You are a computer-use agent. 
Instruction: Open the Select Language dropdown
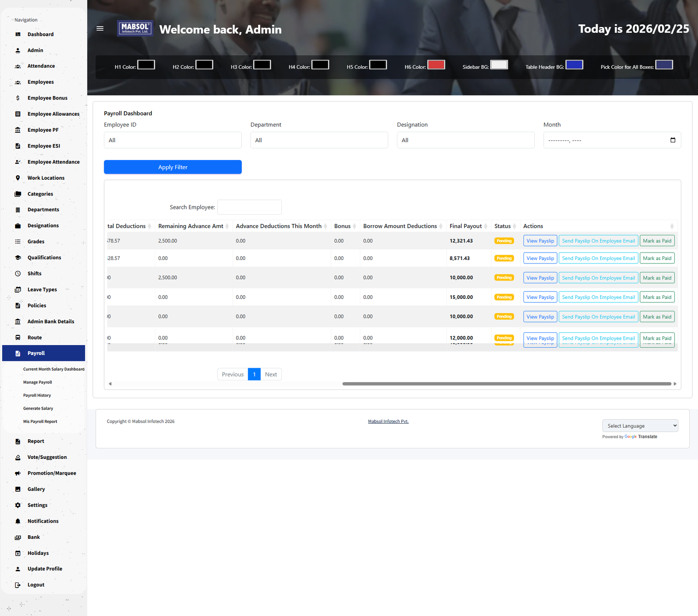[x=640, y=426]
